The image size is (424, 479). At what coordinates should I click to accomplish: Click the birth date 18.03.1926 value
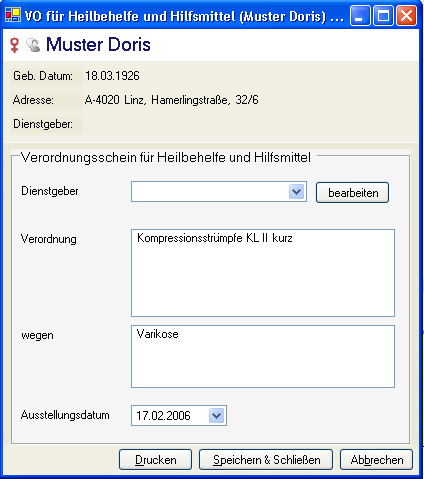(x=112, y=76)
